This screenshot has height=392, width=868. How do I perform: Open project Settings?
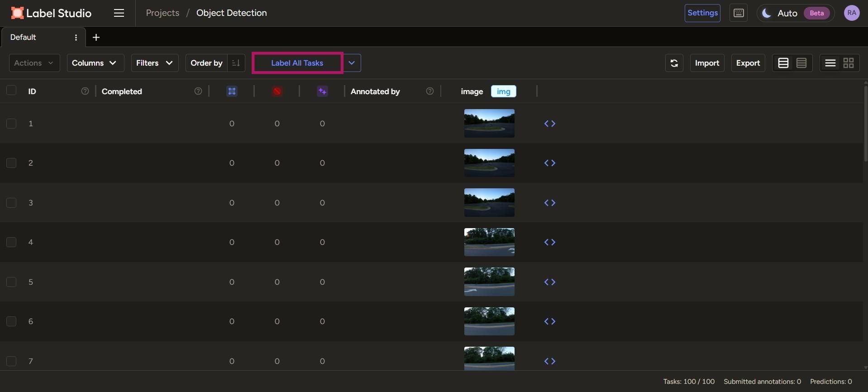[x=702, y=13]
